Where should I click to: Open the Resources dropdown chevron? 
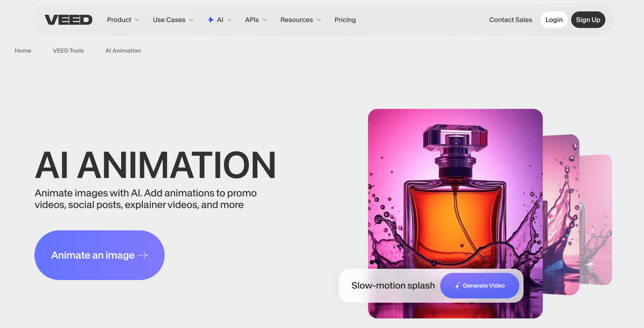(x=319, y=20)
